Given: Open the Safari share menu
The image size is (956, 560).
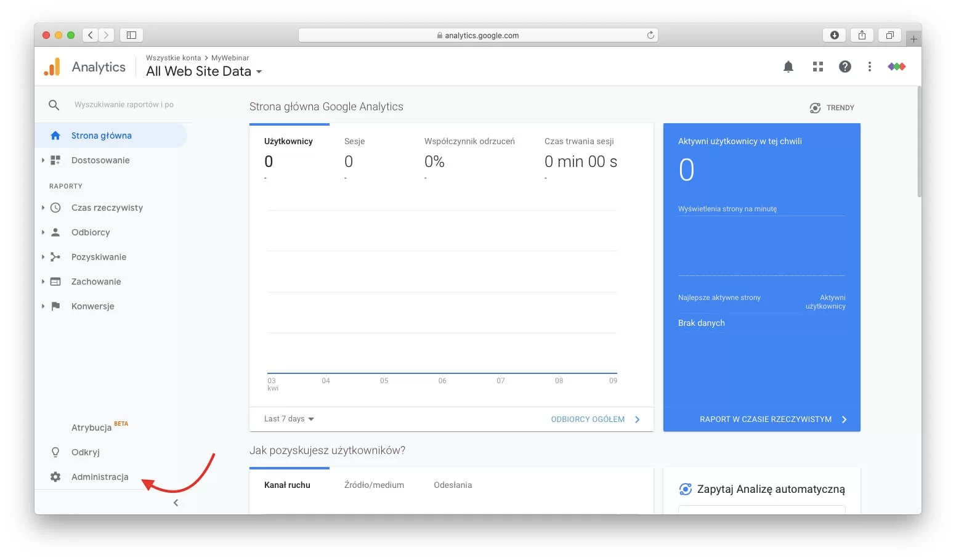Looking at the screenshot, I should coord(862,35).
